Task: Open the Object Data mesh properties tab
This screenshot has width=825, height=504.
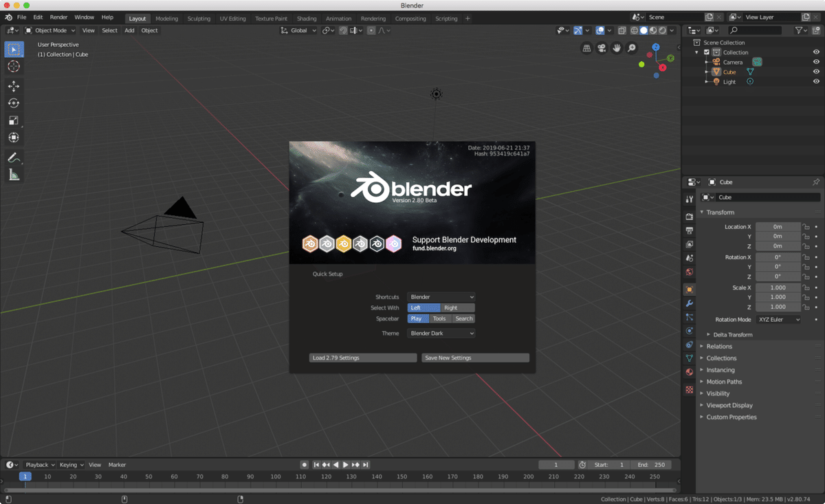Action: [x=689, y=358]
